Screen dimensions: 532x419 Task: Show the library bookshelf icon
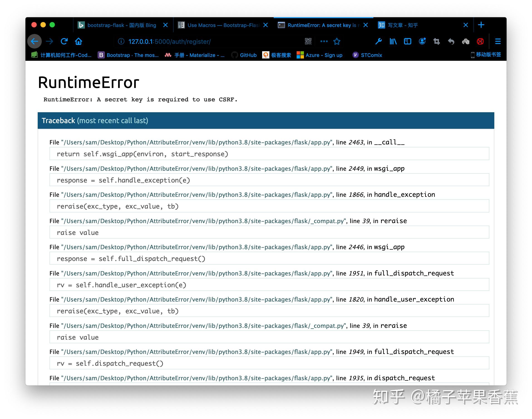(x=393, y=41)
